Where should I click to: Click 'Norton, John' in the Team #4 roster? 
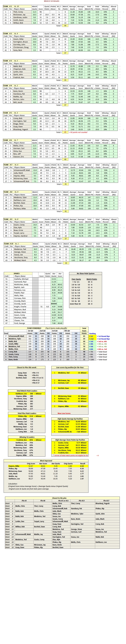[x=19, y=99]
